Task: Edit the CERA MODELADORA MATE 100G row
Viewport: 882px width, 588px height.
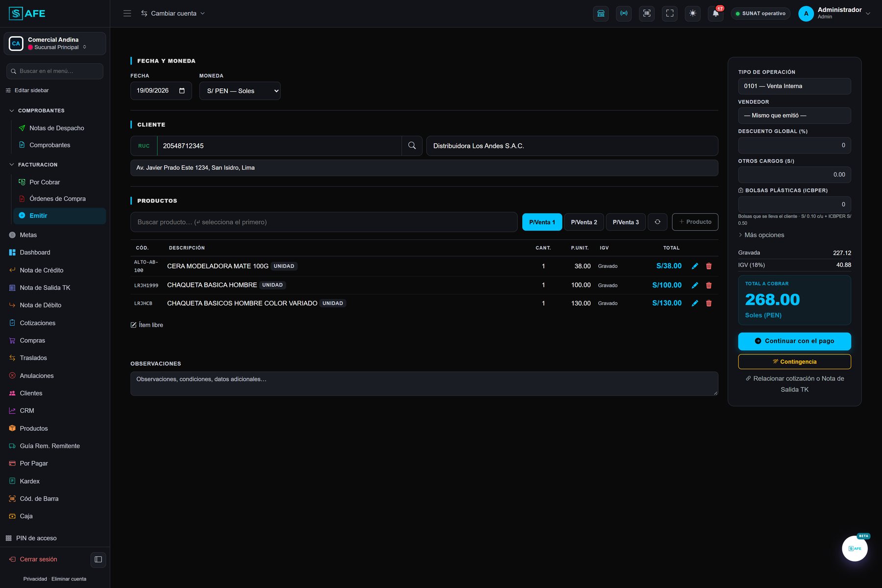Action: (695, 266)
